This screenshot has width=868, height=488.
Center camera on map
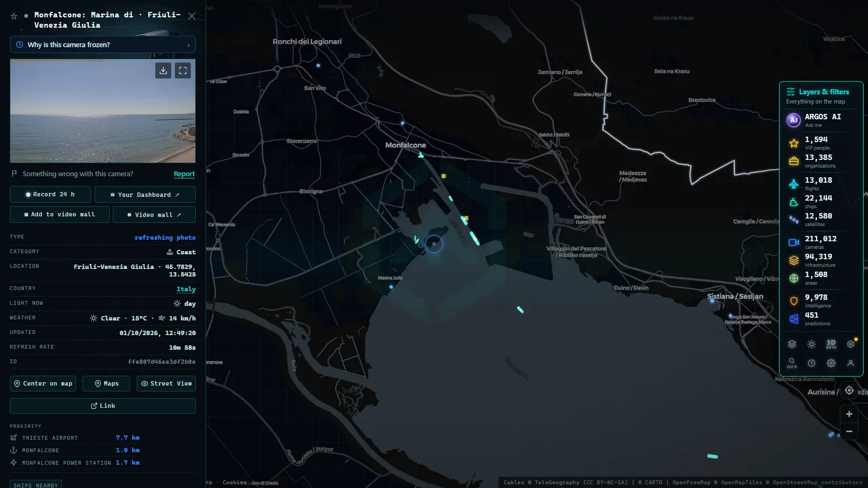[x=43, y=383]
